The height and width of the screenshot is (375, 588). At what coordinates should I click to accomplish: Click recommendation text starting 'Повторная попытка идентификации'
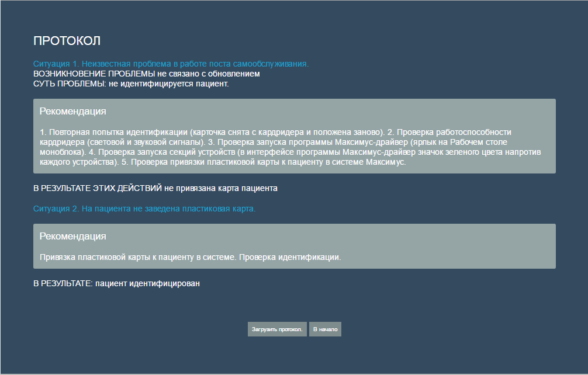[x=290, y=147]
